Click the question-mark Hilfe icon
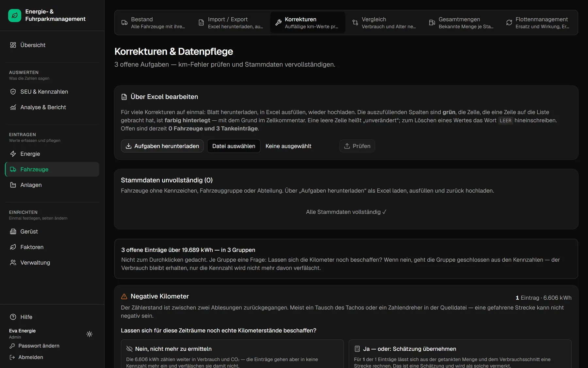This screenshot has width=588, height=368. tap(13, 317)
